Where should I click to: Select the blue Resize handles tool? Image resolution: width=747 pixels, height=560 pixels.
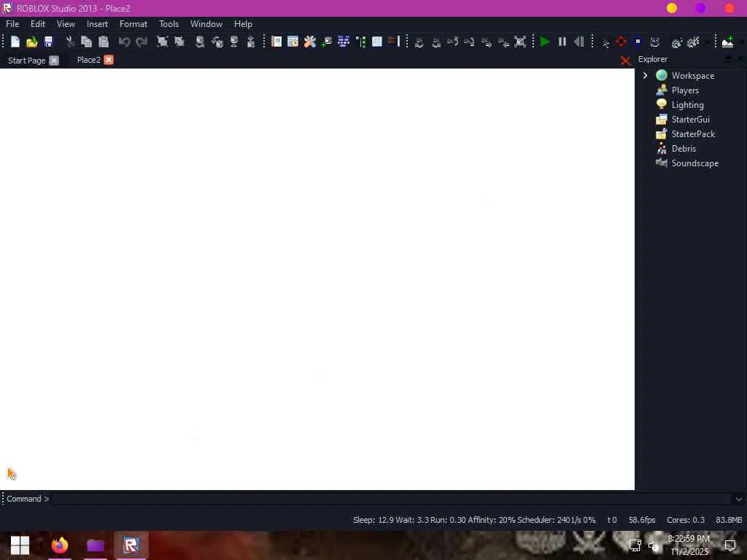pos(638,42)
